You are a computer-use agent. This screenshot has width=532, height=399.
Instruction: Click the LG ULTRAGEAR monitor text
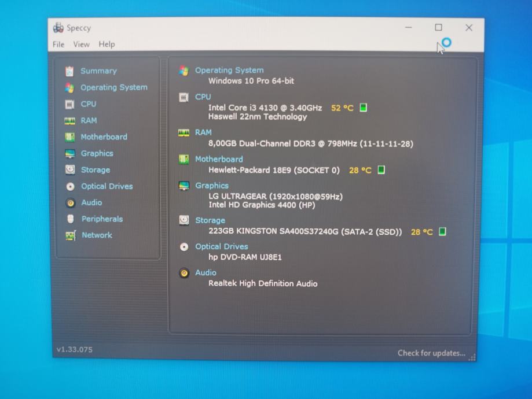click(276, 197)
